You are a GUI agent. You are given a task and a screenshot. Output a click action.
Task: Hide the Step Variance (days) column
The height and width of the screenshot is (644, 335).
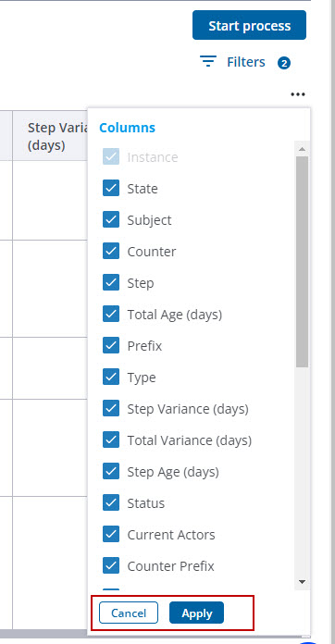111,409
